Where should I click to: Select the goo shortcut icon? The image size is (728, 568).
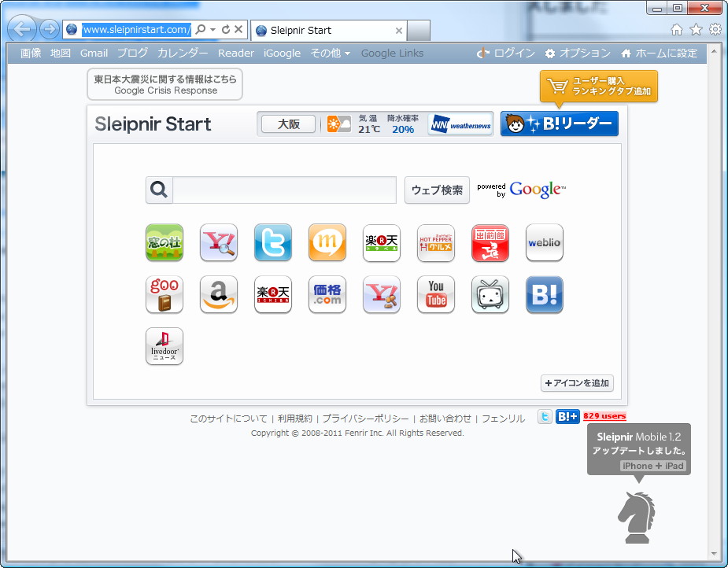coord(164,294)
